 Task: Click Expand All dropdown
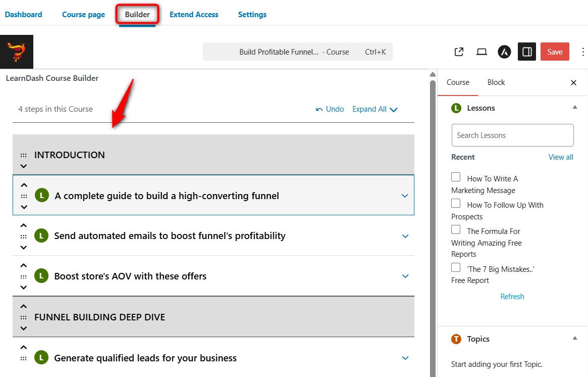coord(375,109)
